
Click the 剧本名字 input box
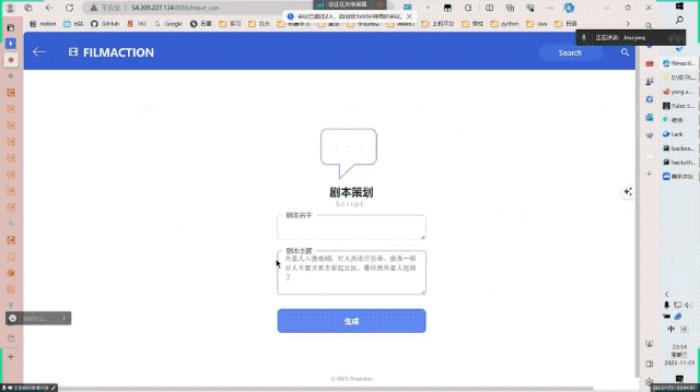click(351, 227)
